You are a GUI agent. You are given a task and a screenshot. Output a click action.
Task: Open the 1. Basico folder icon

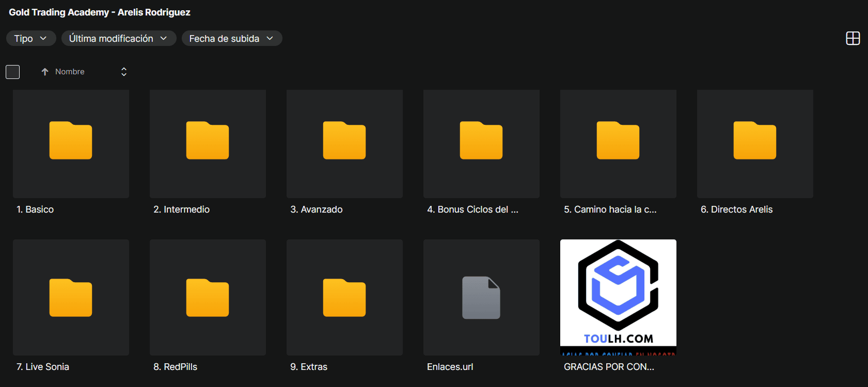pyautogui.click(x=71, y=141)
